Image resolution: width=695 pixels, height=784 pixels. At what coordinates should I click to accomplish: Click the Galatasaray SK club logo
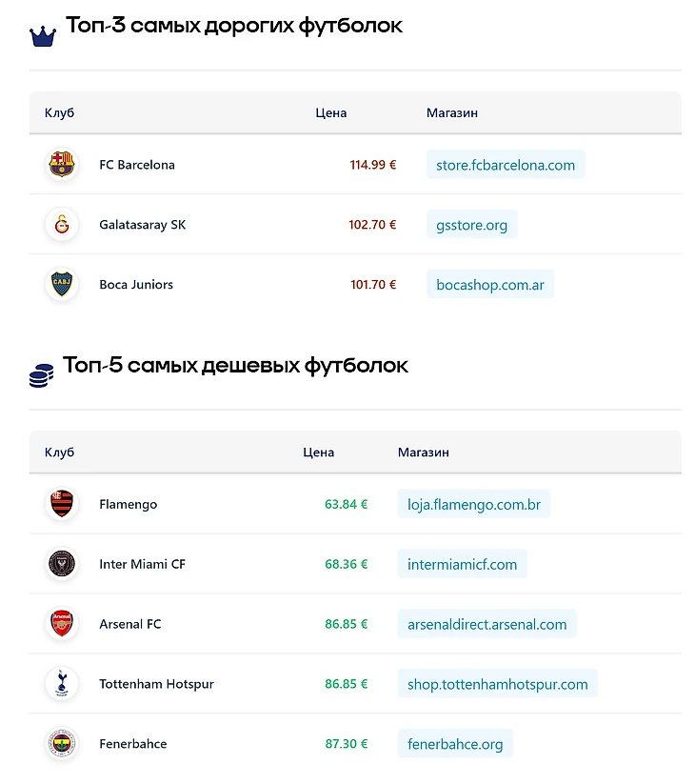point(61,225)
